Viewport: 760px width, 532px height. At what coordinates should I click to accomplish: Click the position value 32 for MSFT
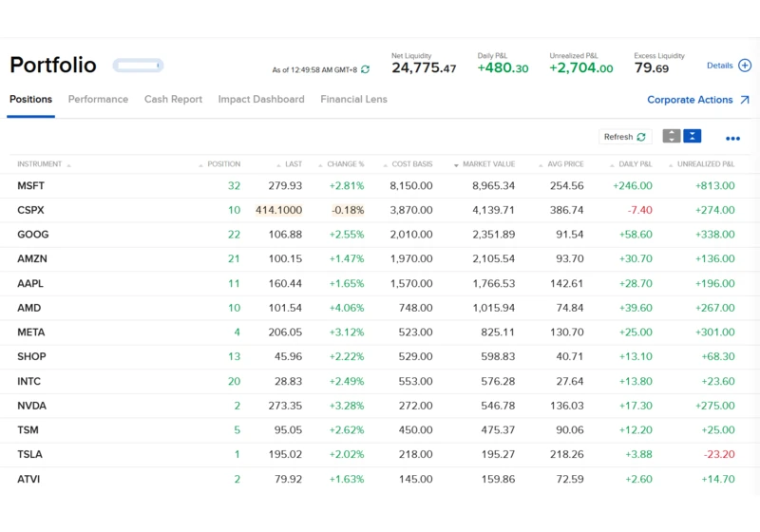(234, 185)
